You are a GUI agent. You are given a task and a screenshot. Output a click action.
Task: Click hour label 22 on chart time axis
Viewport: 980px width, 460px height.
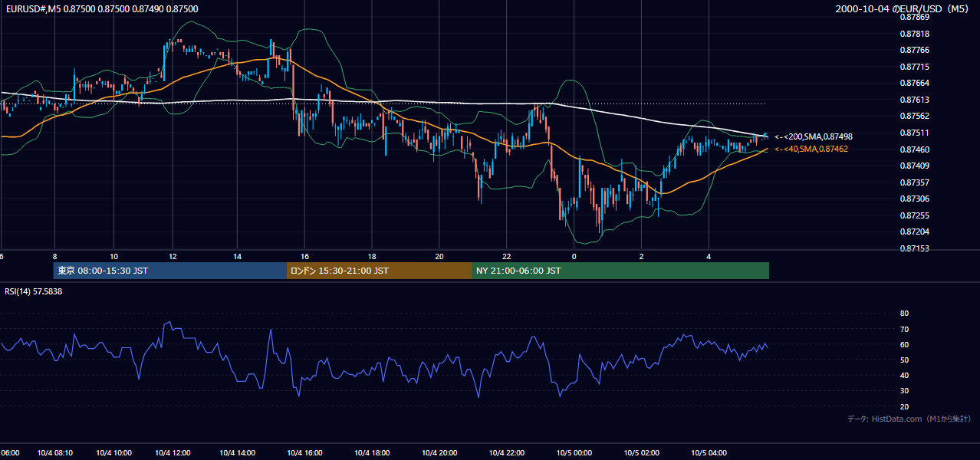click(x=507, y=256)
